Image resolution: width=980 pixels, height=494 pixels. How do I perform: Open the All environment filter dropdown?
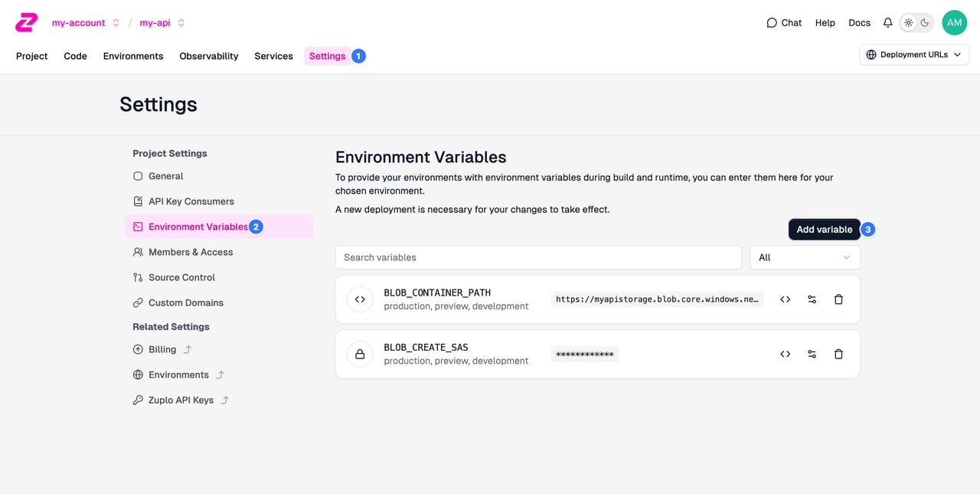coord(805,257)
